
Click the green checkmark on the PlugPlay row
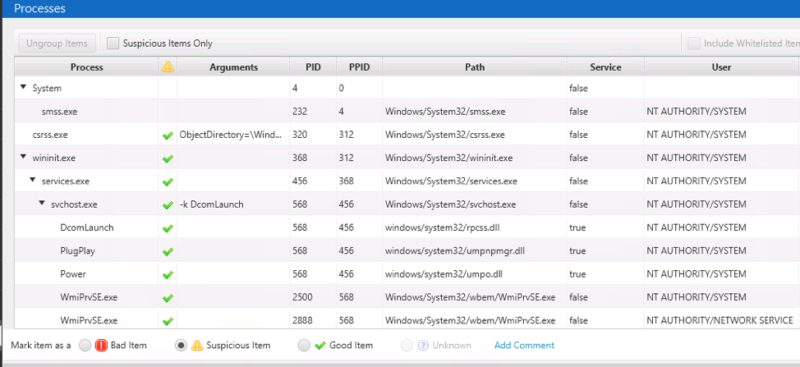pyautogui.click(x=167, y=252)
